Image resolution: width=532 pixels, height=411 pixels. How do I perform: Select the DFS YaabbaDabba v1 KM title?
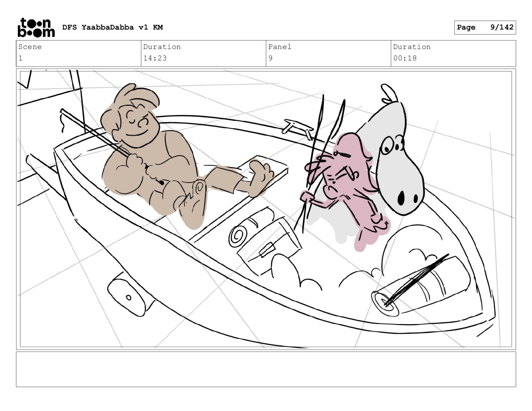click(x=113, y=27)
